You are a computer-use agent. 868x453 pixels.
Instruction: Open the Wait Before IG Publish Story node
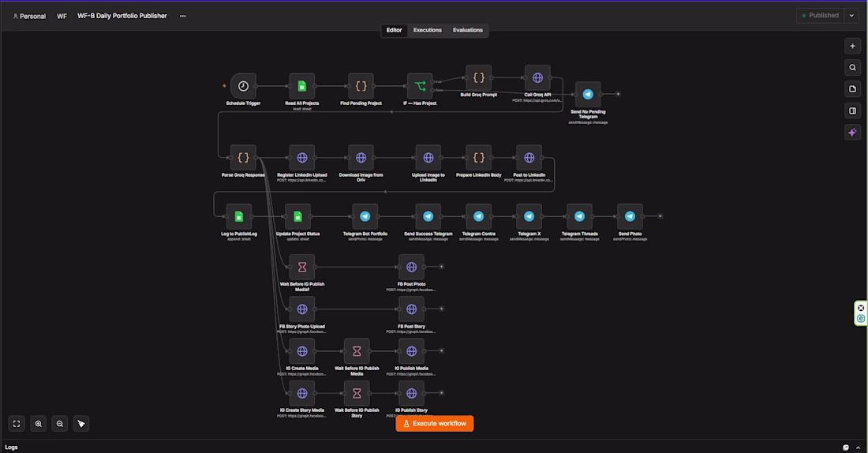pos(357,393)
